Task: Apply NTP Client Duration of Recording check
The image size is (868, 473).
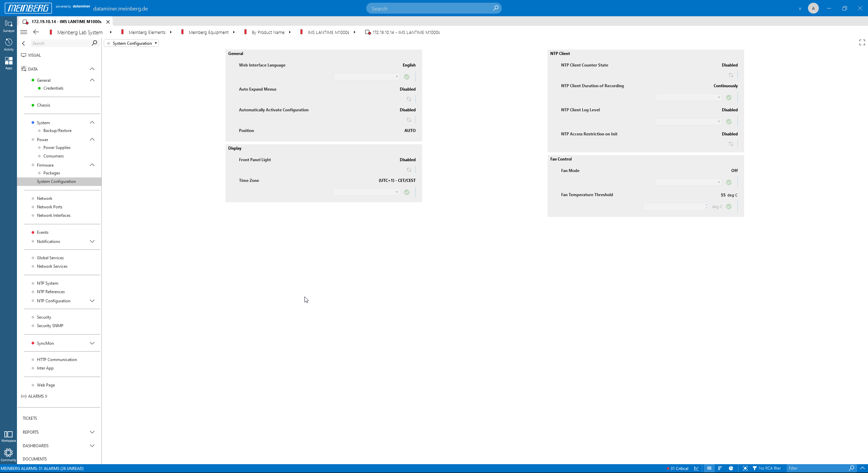Action: [x=729, y=98]
